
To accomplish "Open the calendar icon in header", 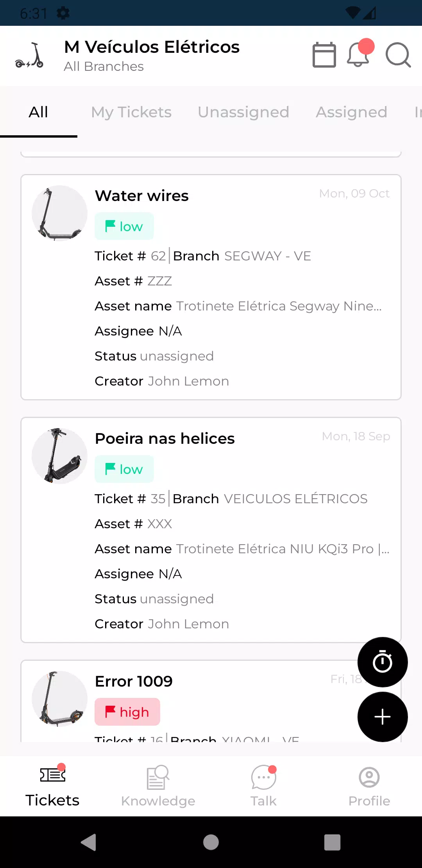I will [324, 55].
